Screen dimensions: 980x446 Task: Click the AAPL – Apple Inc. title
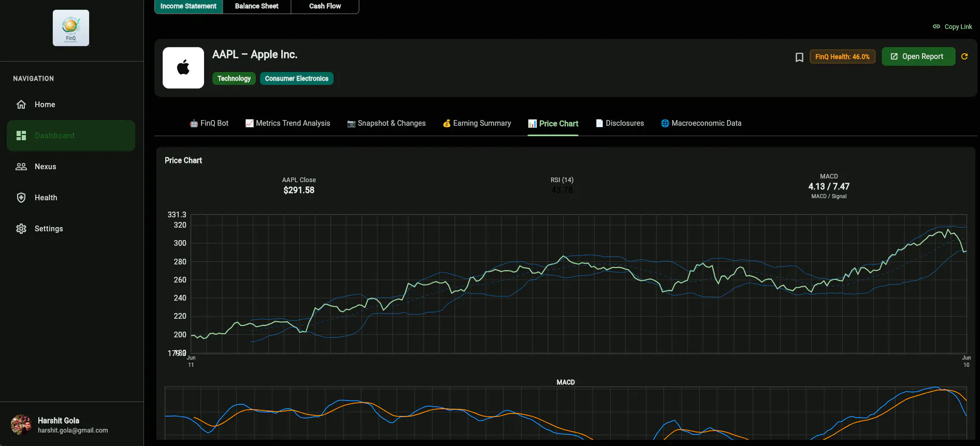tap(255, 54)
